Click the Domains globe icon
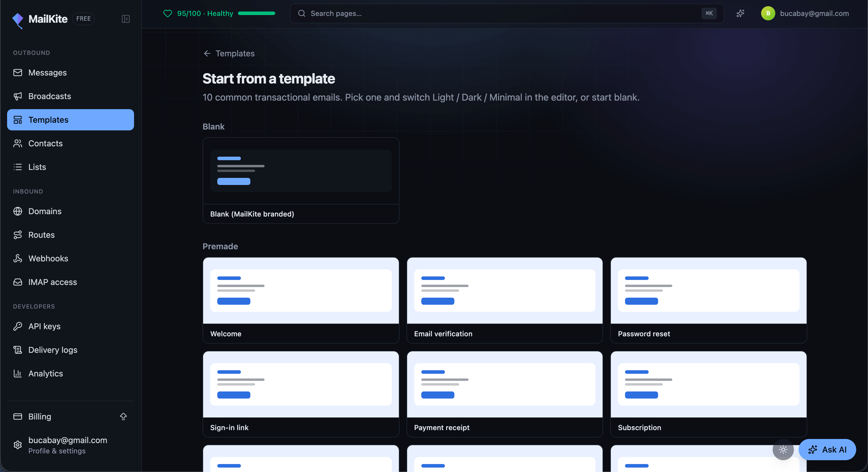Screen dimensions: 868x472 pyautogui.click(x=17, y=211)
